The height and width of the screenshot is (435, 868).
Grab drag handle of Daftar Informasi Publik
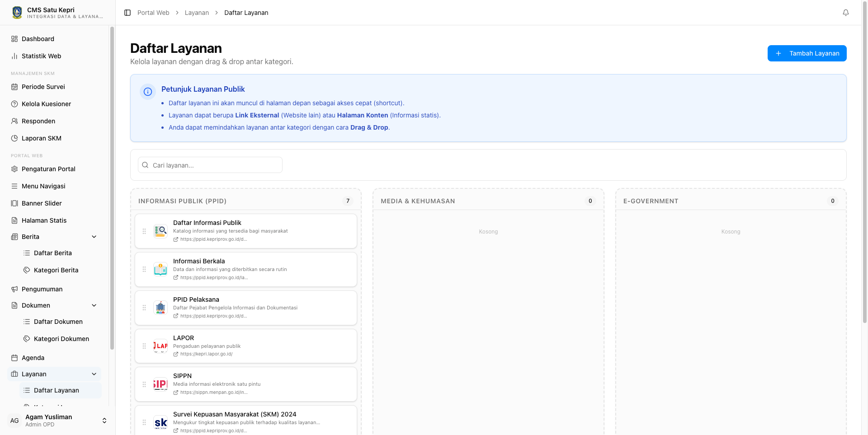[144, 231]
